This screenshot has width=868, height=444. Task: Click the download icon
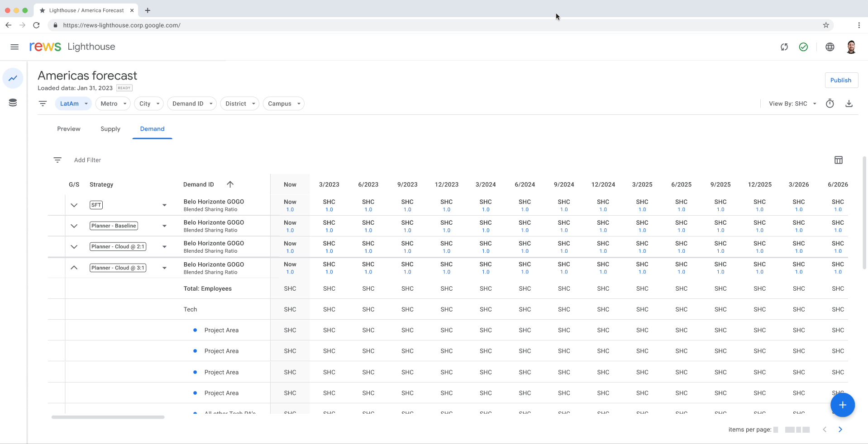pos(849,104)
